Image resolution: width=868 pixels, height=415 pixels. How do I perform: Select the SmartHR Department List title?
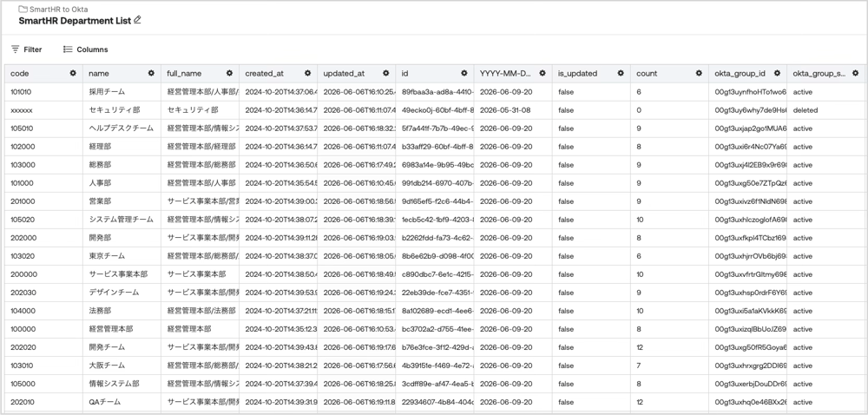tap(75, 21)
